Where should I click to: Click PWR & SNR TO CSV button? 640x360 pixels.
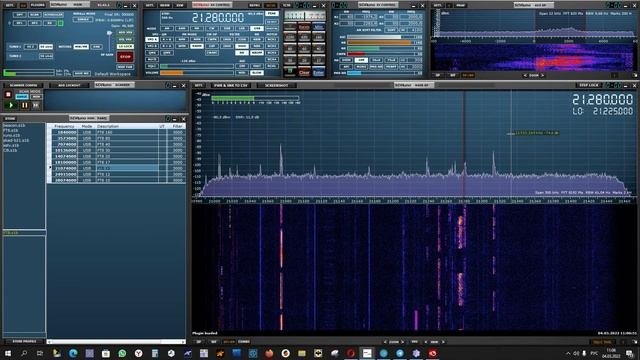point(231,85)
